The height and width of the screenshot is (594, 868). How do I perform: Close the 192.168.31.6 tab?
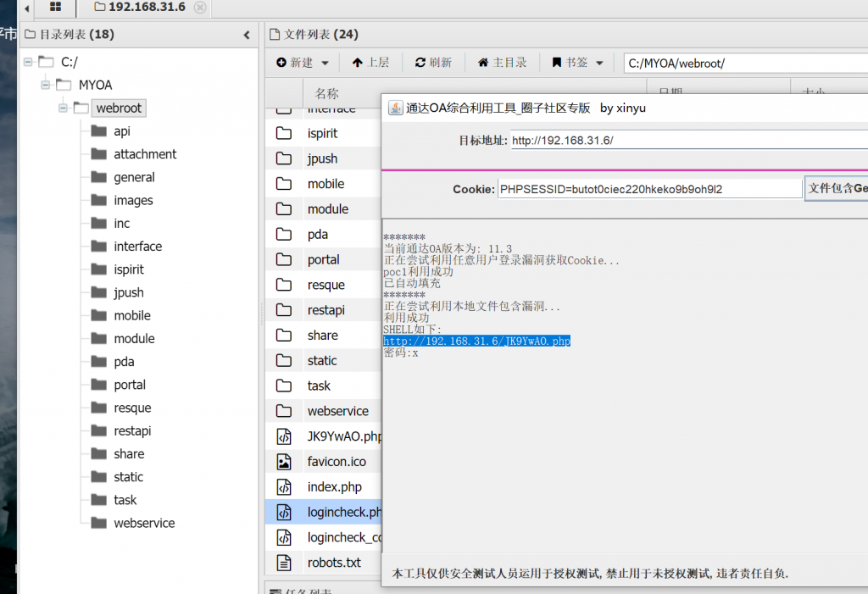[x=200, y=8]
